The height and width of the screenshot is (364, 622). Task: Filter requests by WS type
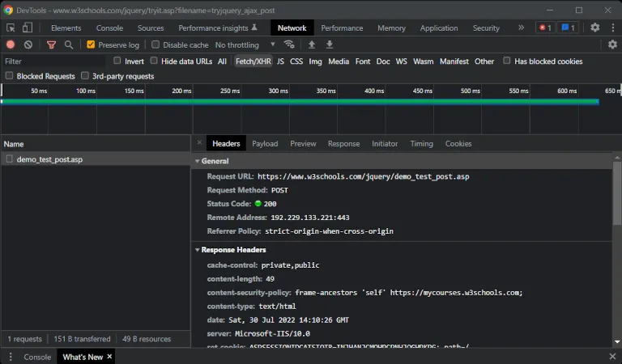click(x=402, y=61)
